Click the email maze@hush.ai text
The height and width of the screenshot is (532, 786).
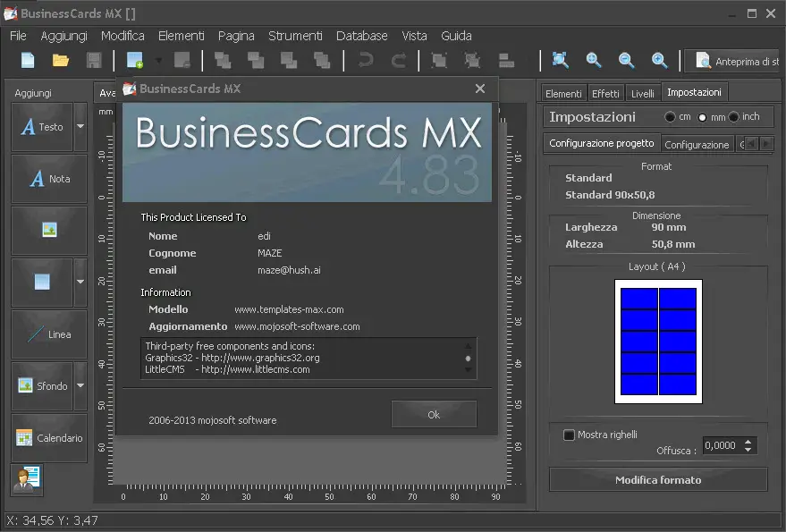click(x=289, y=270)
